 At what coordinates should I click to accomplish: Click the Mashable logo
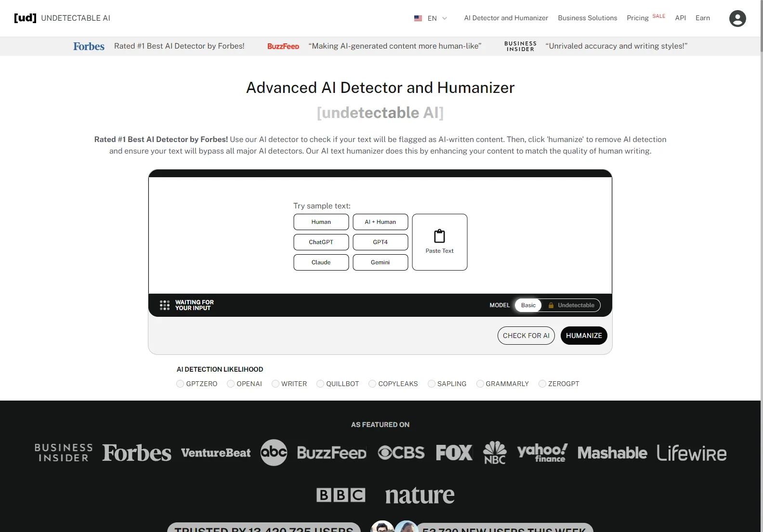tap(612, 453)
